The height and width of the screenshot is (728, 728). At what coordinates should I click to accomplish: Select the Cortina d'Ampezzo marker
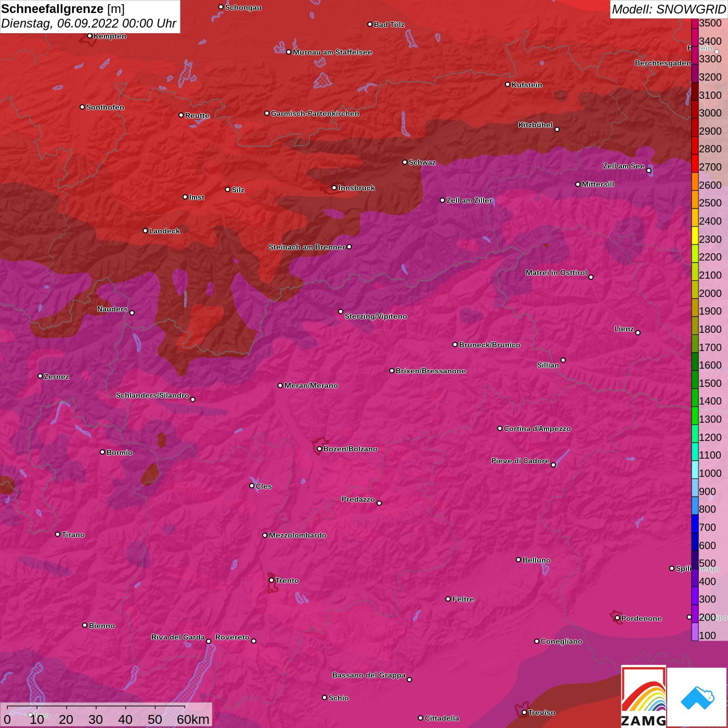[500, 428]
